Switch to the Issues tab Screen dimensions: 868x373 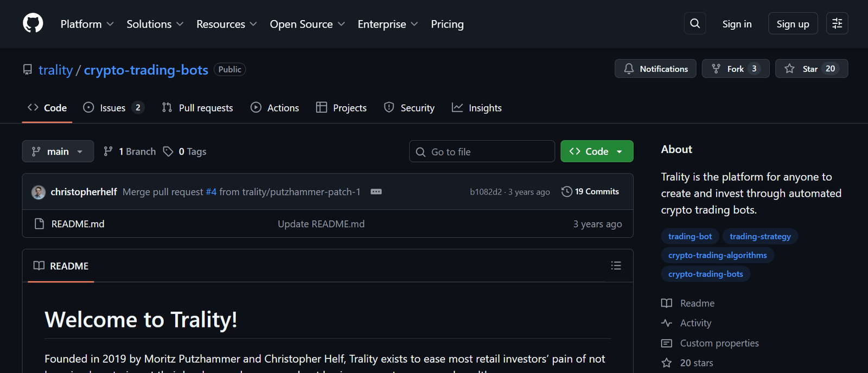point(113,108)
